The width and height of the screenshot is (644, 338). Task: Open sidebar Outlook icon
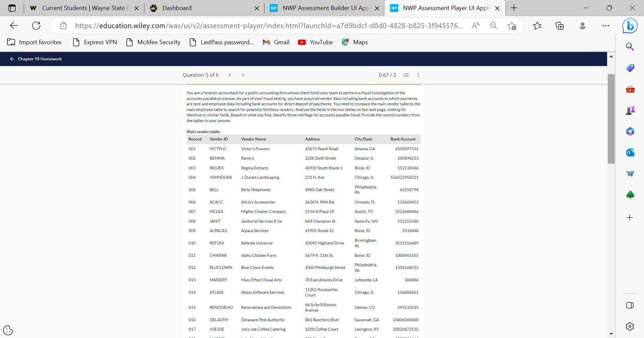630,153
